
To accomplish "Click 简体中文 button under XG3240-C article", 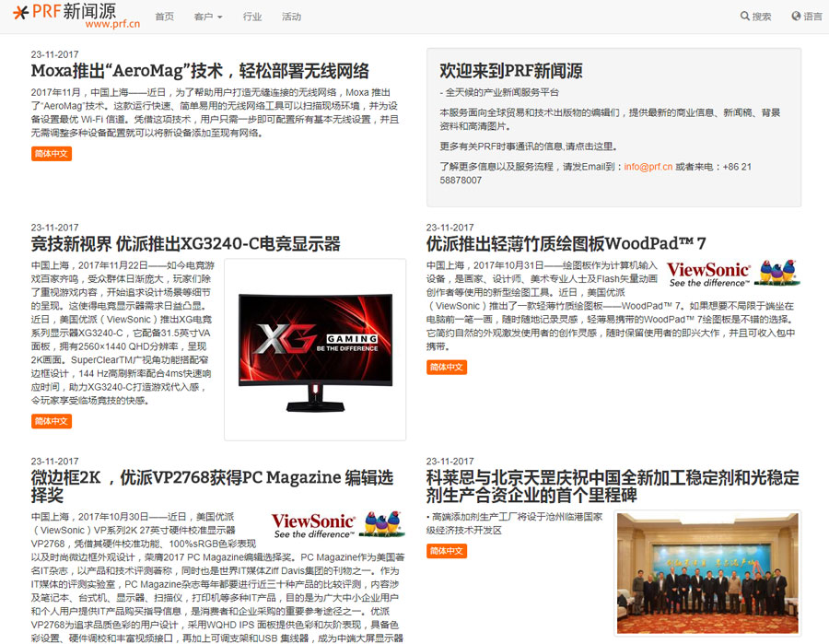I will pyautogui.click(x=51, y=421).
